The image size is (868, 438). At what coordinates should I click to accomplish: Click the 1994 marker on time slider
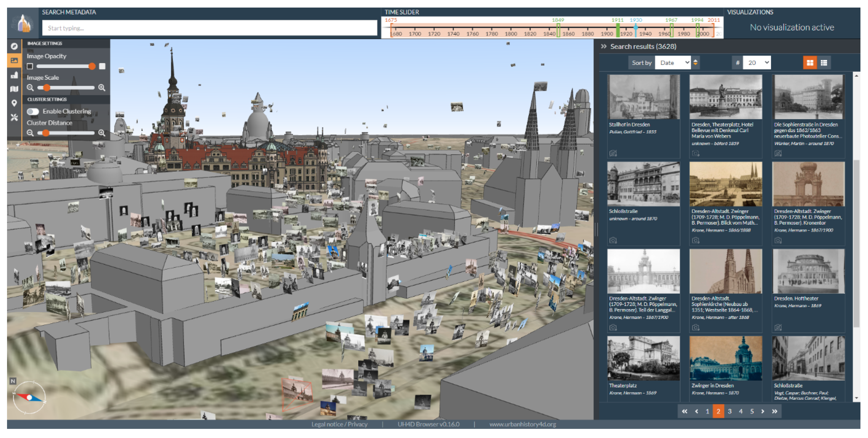(698, 30)
